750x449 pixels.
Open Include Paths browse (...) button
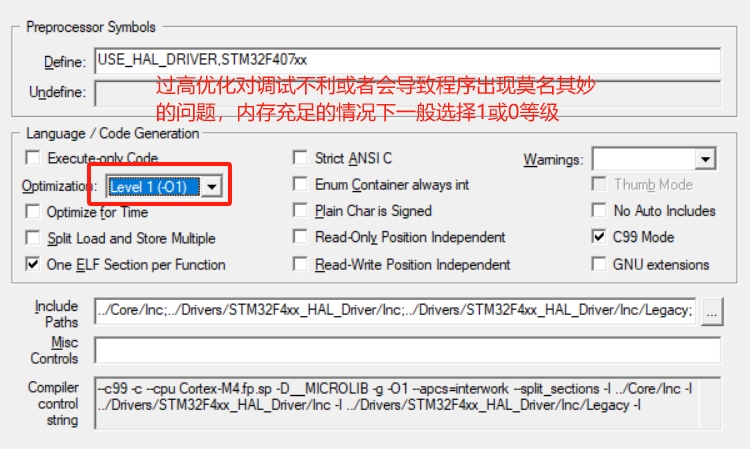(712, 312)
